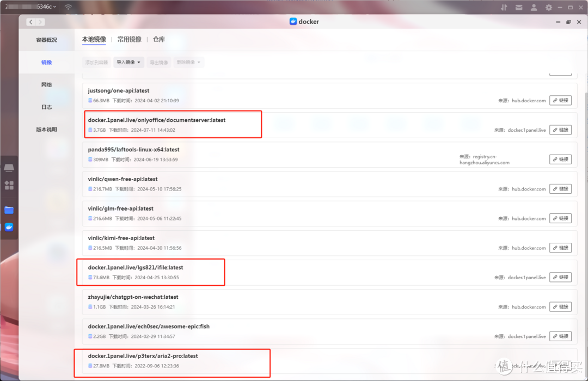Image resolution: width=588 pixels, height=381 pixels.
Task: Click the drive icon in left dock
Action: 9,168
